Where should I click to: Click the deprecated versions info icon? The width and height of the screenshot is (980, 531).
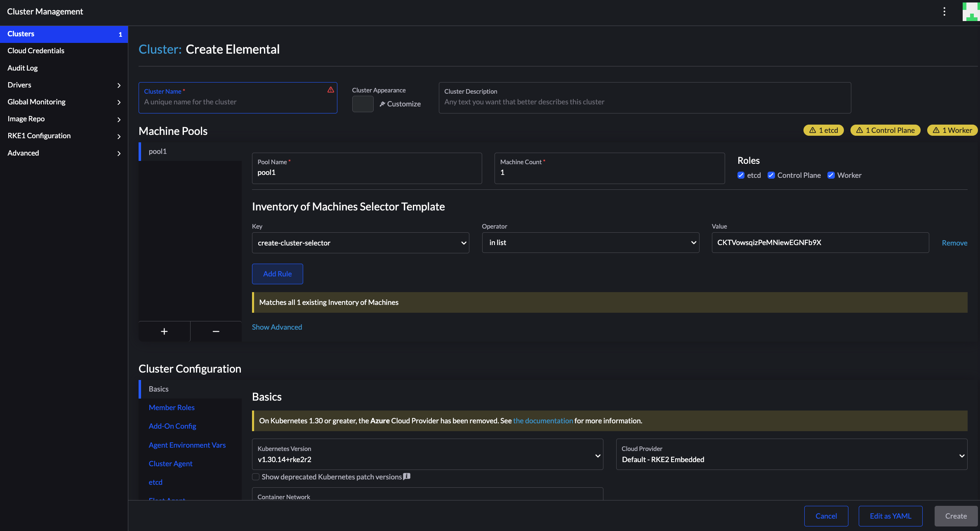407,476
